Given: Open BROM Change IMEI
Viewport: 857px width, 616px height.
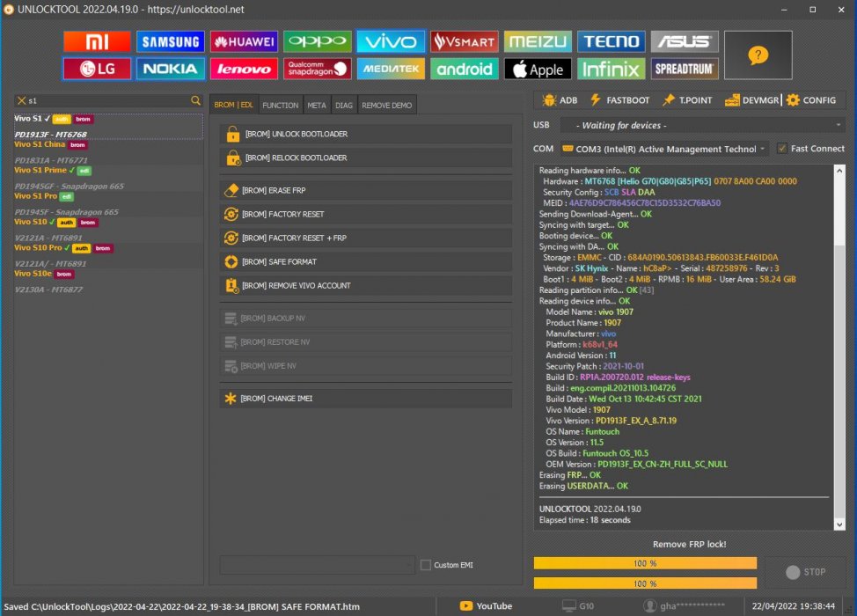Looking at the screenshot, I should pyautogui.click(x=366, y=399).
